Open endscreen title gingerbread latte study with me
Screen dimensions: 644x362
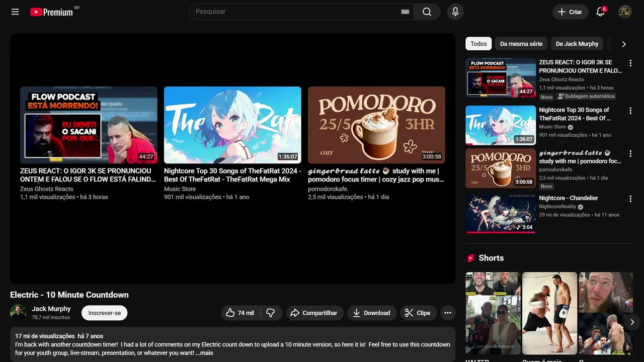376,175
